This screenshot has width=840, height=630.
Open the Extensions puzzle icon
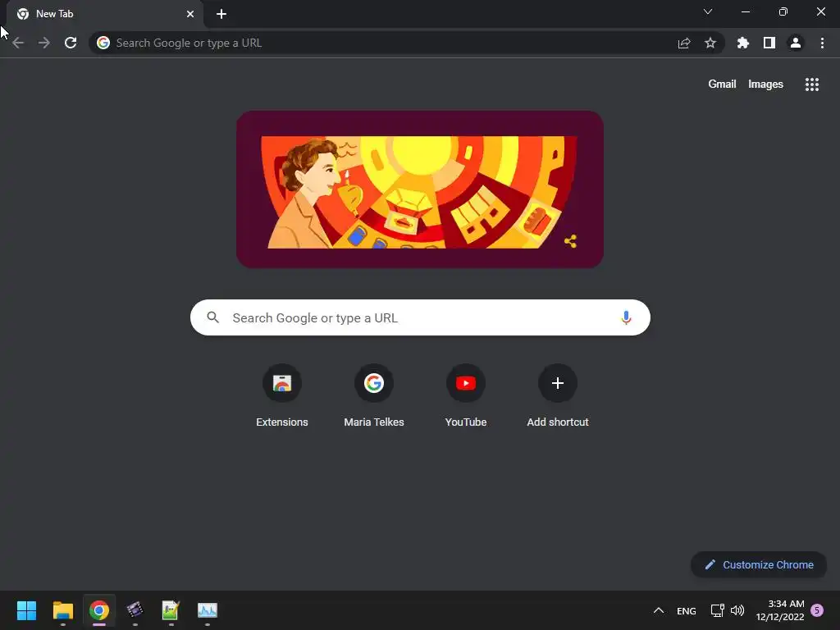click(742, 43)
